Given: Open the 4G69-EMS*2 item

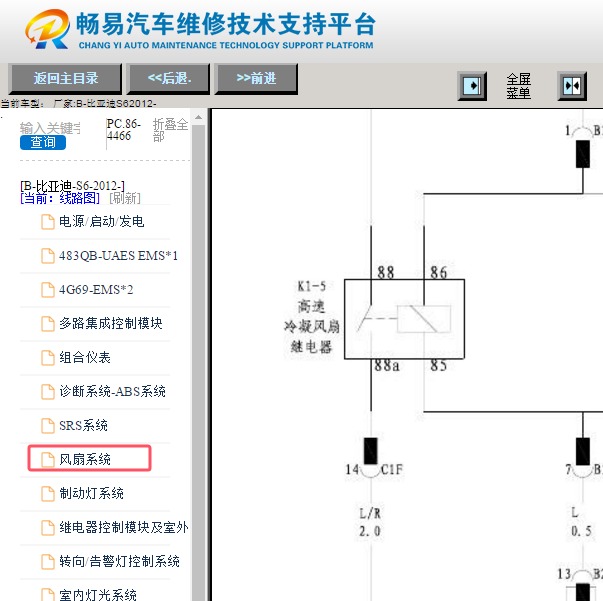Looking at the screenshot, I should (96, 290).
